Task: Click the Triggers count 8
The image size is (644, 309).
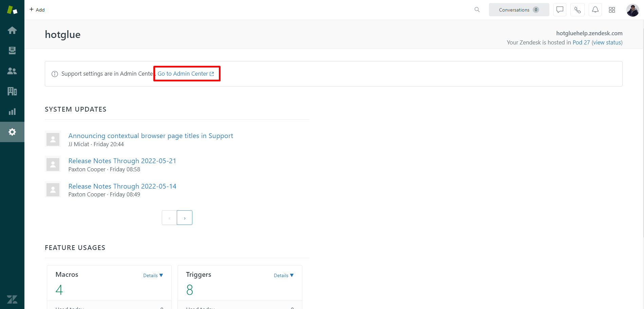Action: click(x=190, y=290)
